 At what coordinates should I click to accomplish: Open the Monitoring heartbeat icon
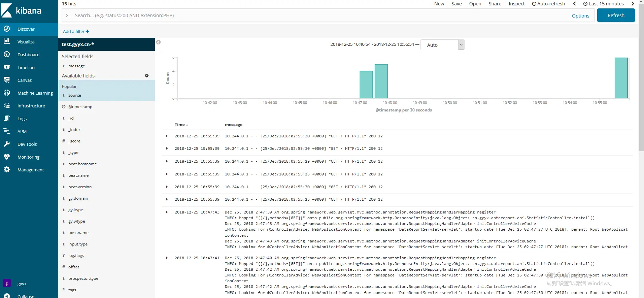[6, 157]
